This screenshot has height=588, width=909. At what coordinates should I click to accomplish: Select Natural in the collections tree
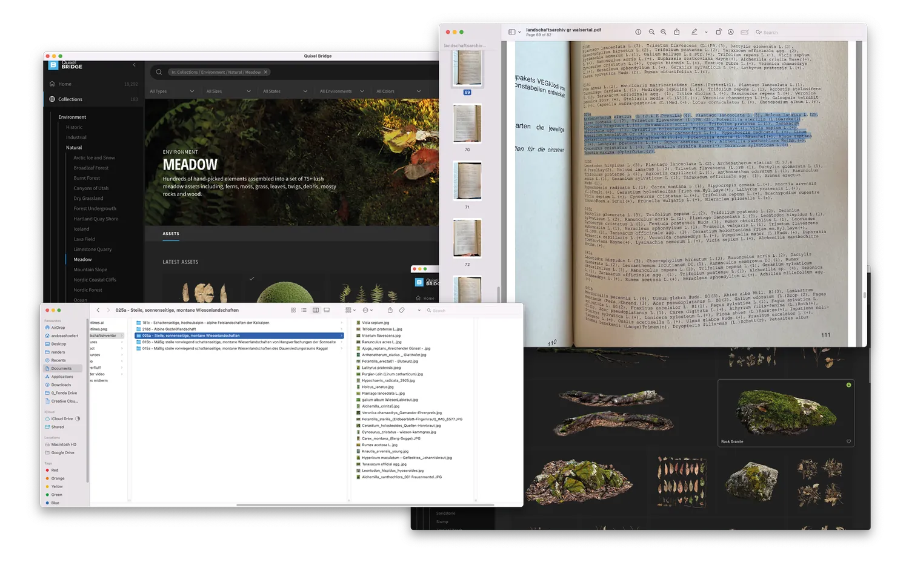pos(74,148)
